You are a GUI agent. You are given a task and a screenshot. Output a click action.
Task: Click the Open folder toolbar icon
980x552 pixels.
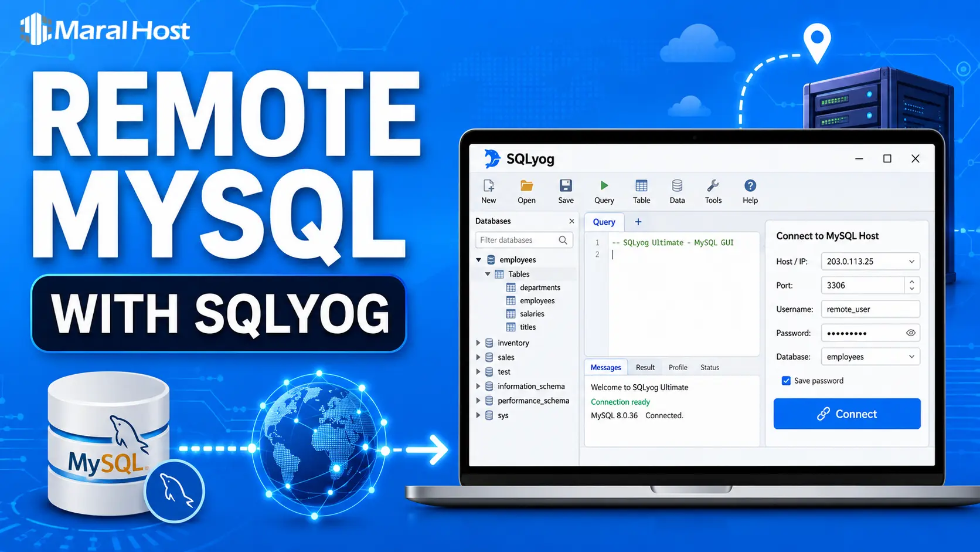coord(526,186)
